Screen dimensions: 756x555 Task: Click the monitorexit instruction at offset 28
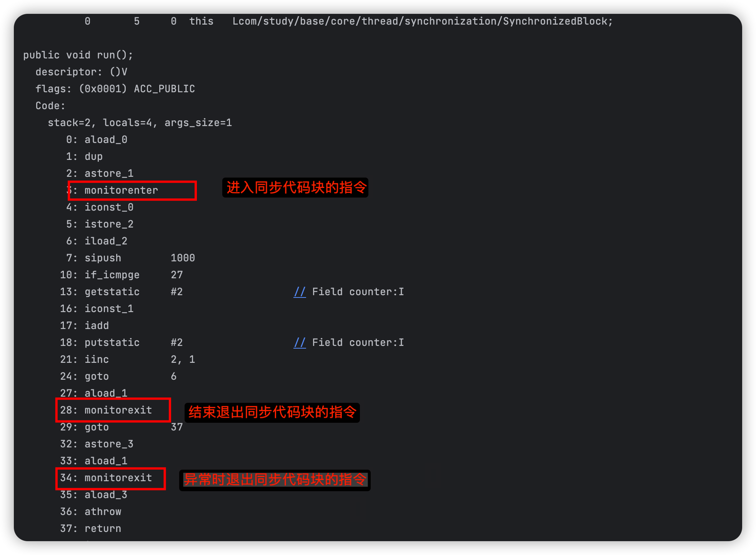(x=118, y=410)
